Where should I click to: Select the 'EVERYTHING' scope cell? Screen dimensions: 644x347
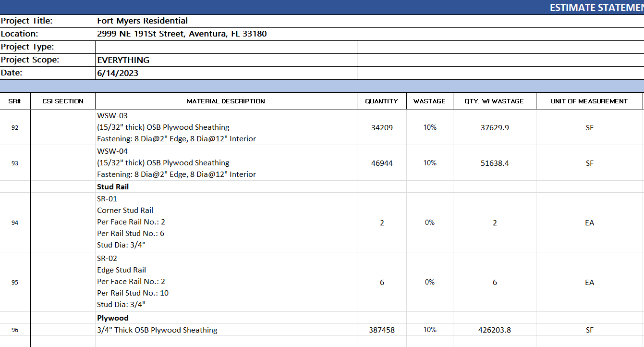point(226,60)
